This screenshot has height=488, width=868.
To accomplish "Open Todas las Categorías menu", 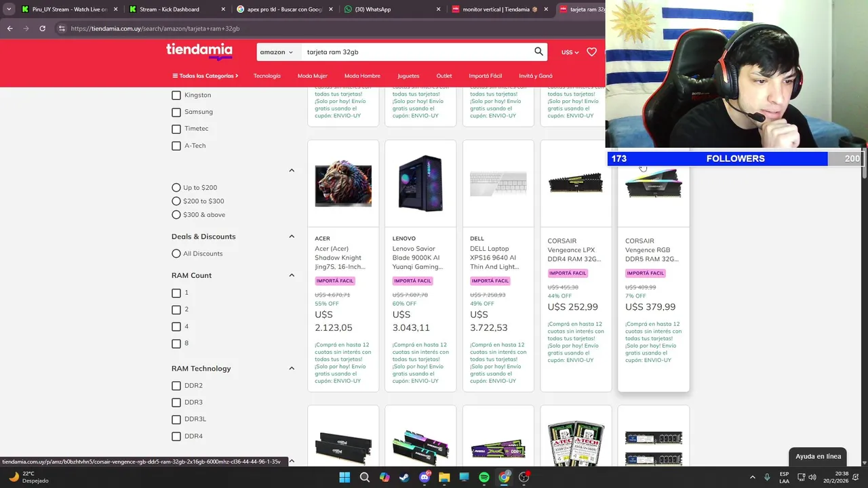I will coord(205,76).
